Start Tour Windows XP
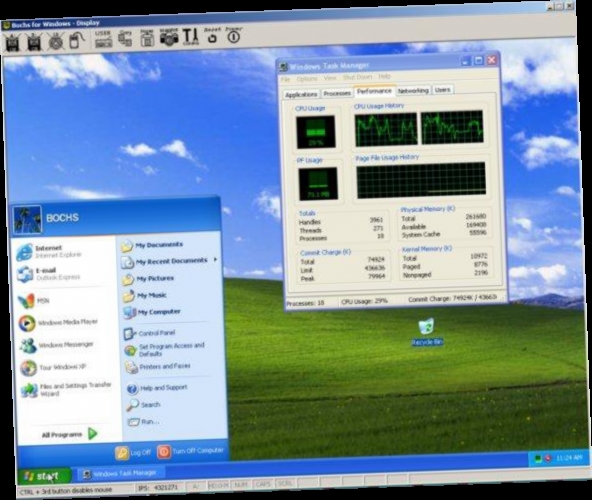The height and width of the screenshot is (500, 592). point(53,367)
